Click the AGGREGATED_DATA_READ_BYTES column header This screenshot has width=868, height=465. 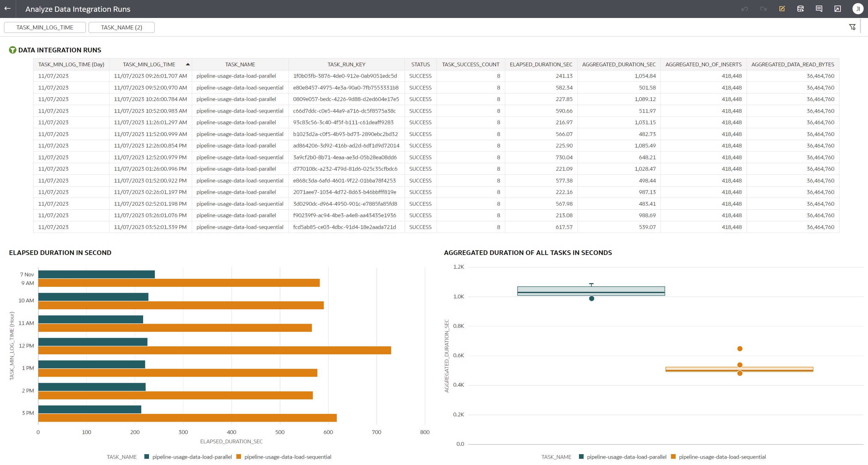coord(793,64)
